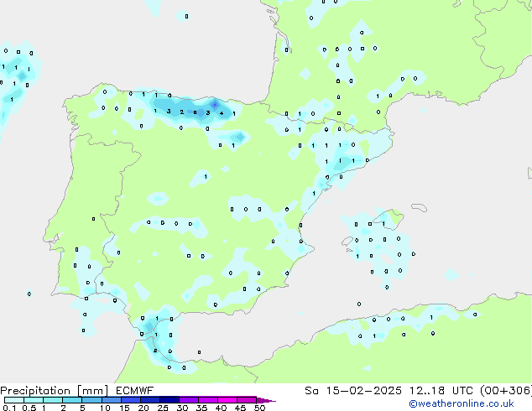Click legend scale label '10'
The height and width of the screenshot is (411, 532).
coord(105,408)
